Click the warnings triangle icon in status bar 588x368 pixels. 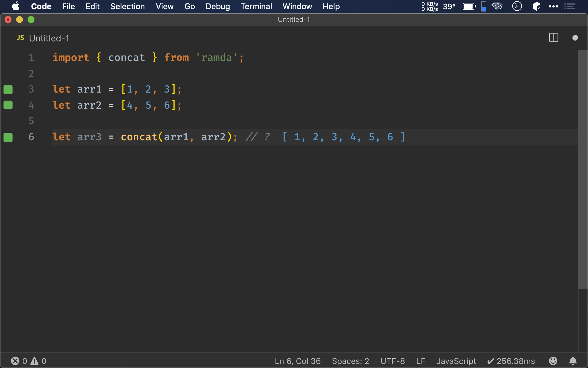(34, 361)
